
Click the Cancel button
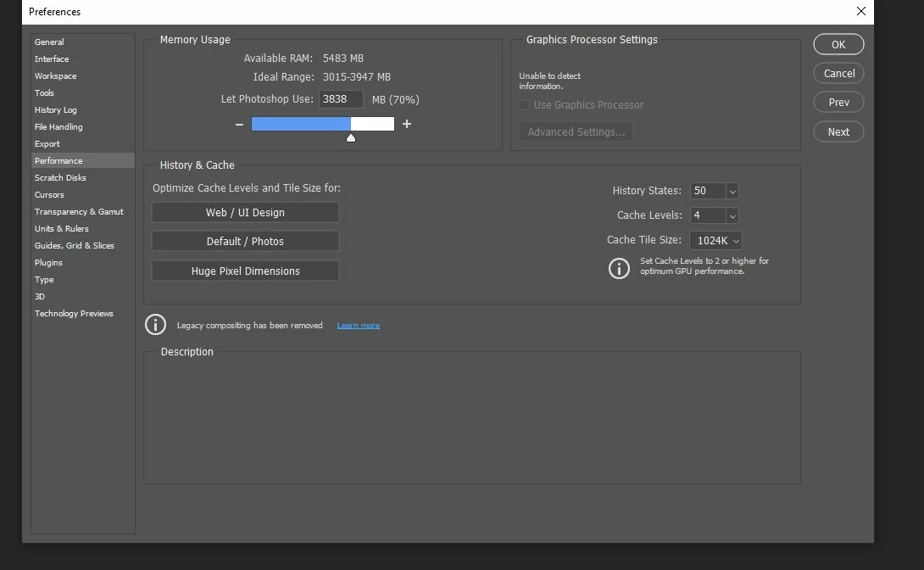[838, 73]
